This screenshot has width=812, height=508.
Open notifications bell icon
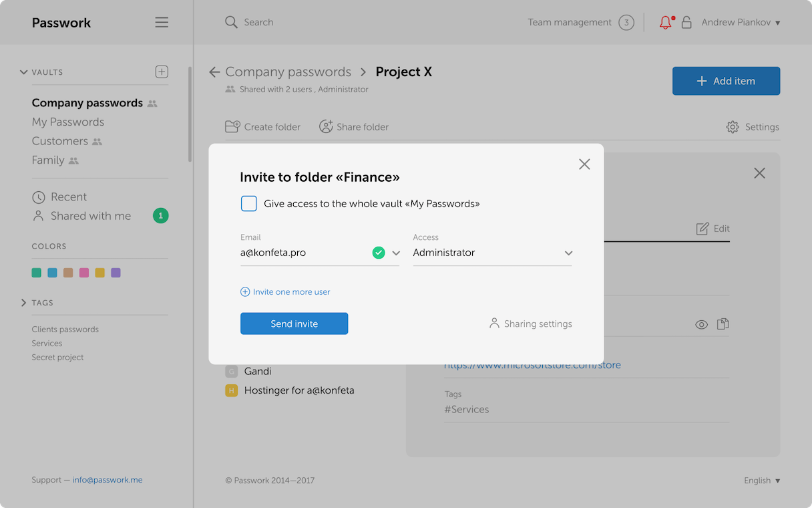tap(666, 23)
